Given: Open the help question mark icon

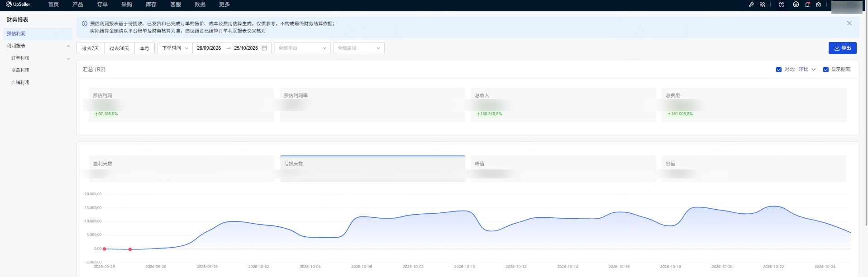Looking at the screenshot, I should click(x=782, y=5).
